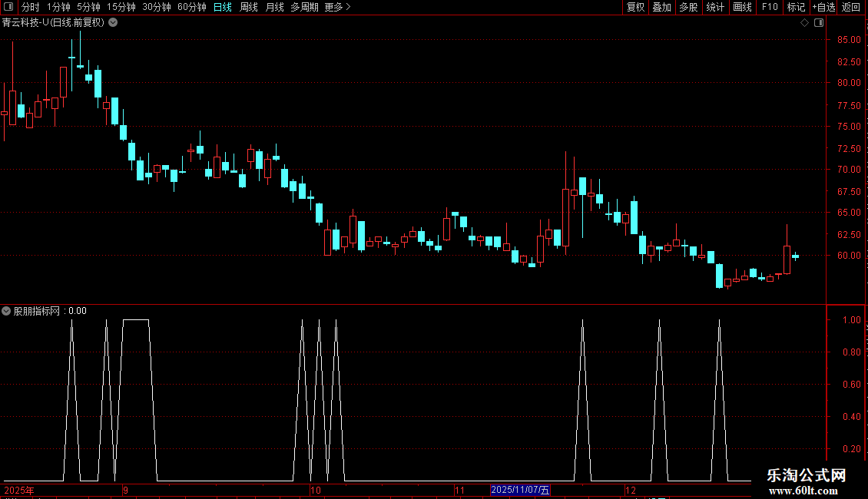The width and height of the screenshot is (868, 499).
Task: Open the 多周期 multi-period view
Action: (304, 7)
